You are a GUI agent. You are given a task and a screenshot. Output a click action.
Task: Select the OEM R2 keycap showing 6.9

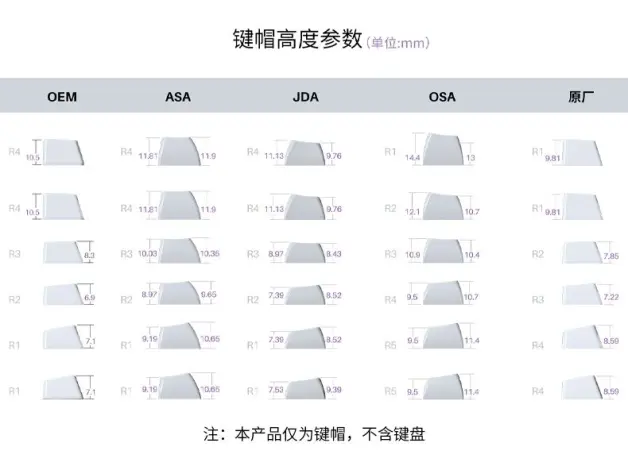click(63, 295)
